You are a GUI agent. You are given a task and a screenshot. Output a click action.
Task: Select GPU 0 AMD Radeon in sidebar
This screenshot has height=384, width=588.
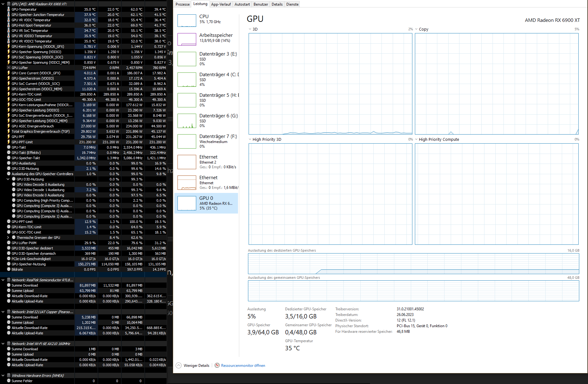tap(207, 203)
